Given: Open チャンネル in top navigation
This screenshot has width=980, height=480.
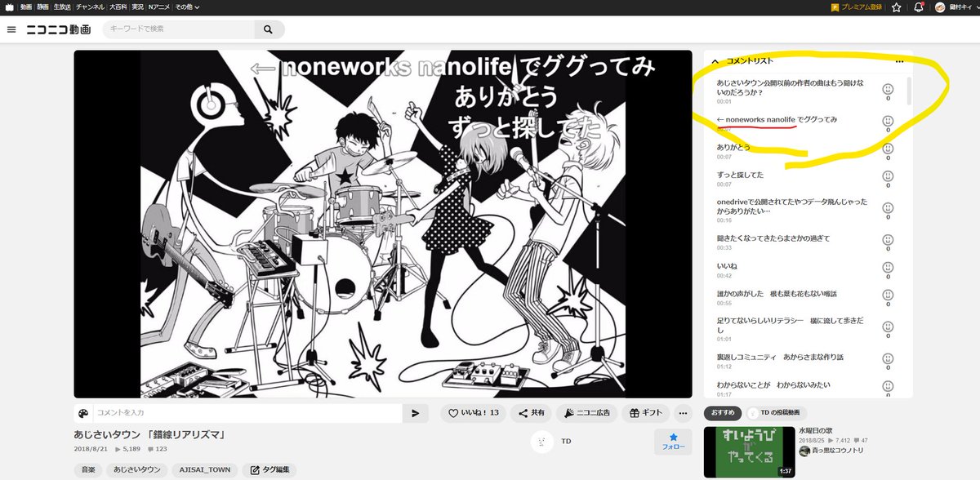Looking at the screenshot, I should pyautogui.click(x=90, y=7).
